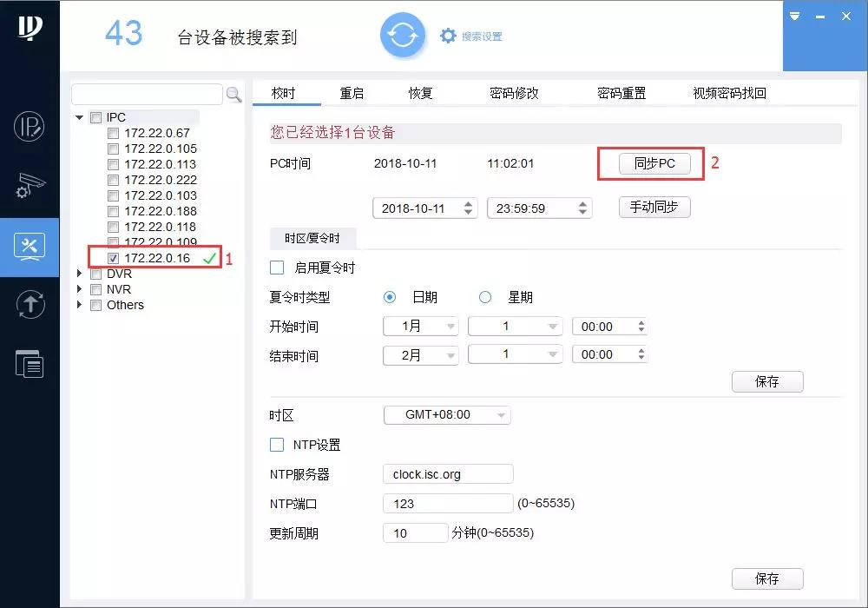This screenshot has height=608, width=868.
Task: Open the start day dropdown
Action: tap(516, 327)
